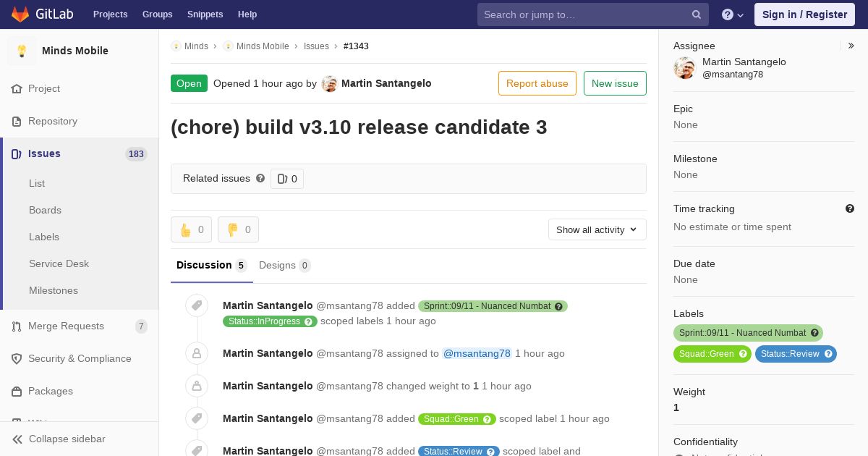868x456 pixels.
Task: Click help icon on Status::Review sidebar label
Action: (x=828, y=354)
